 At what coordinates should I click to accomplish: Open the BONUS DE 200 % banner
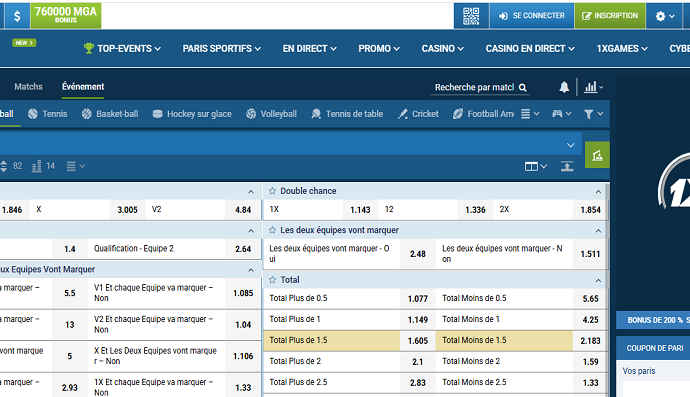(x=653, y=320)
